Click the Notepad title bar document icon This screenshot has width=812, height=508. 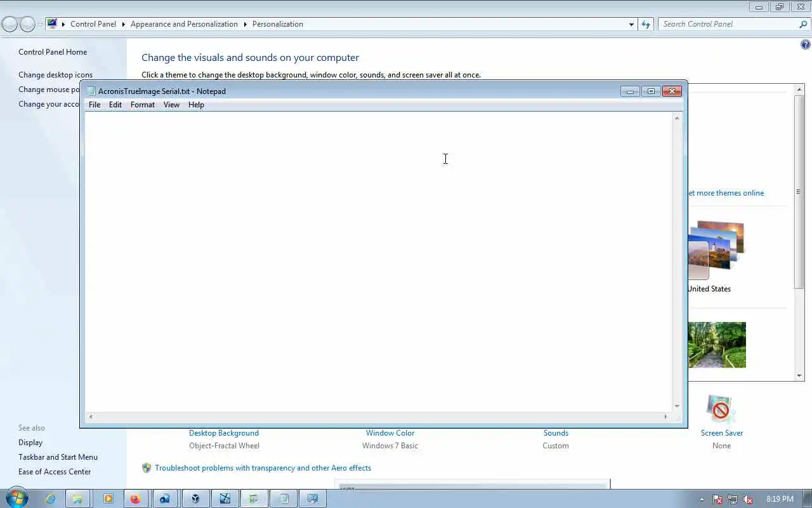pyautogui.click(x=91, y=91)
